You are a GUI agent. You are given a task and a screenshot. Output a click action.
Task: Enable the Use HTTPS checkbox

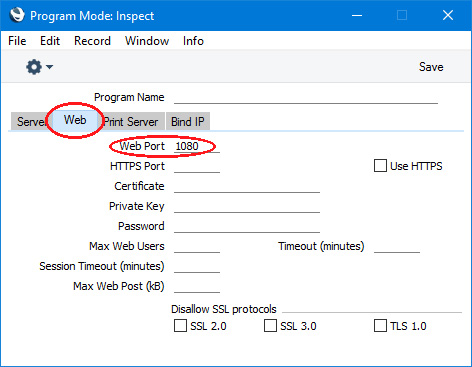pos(380,166)
